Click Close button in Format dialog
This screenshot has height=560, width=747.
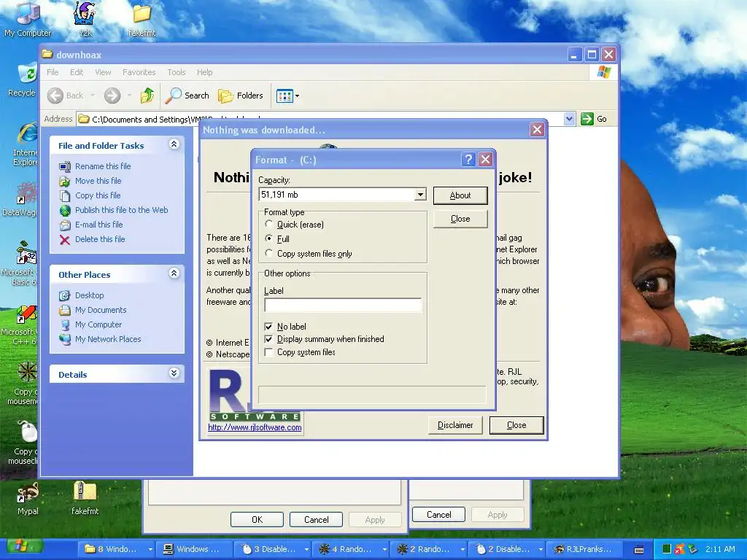click(x=460, y=219)
